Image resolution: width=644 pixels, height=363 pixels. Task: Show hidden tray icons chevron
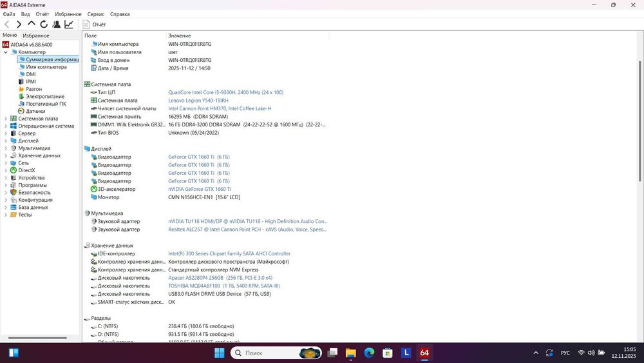(x=536, y=353)
